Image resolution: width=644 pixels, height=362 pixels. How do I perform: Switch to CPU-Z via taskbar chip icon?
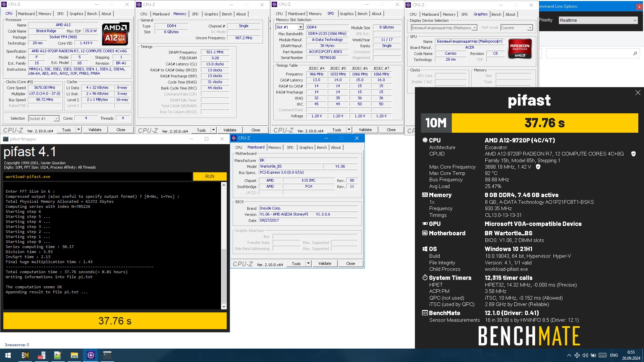click(91, 355)
